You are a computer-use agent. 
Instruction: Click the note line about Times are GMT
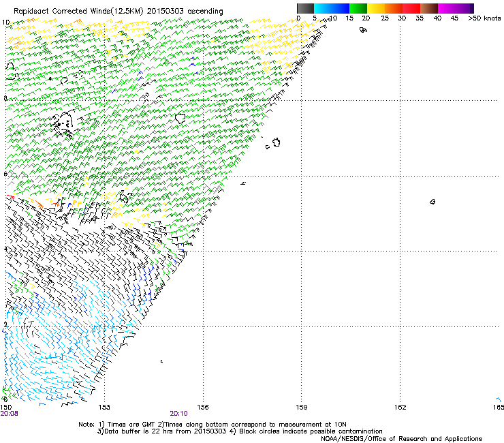click(x=212, y=425)
